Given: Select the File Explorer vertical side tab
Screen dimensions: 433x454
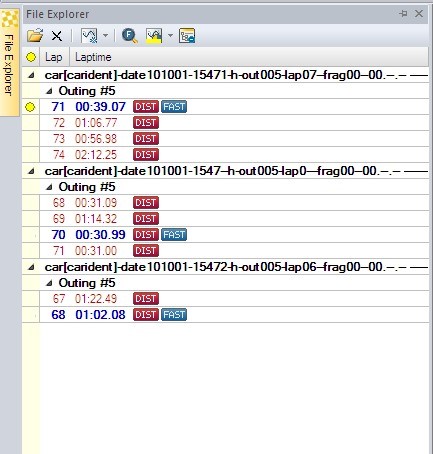Looking at the screenshot, I should point(9,63).
